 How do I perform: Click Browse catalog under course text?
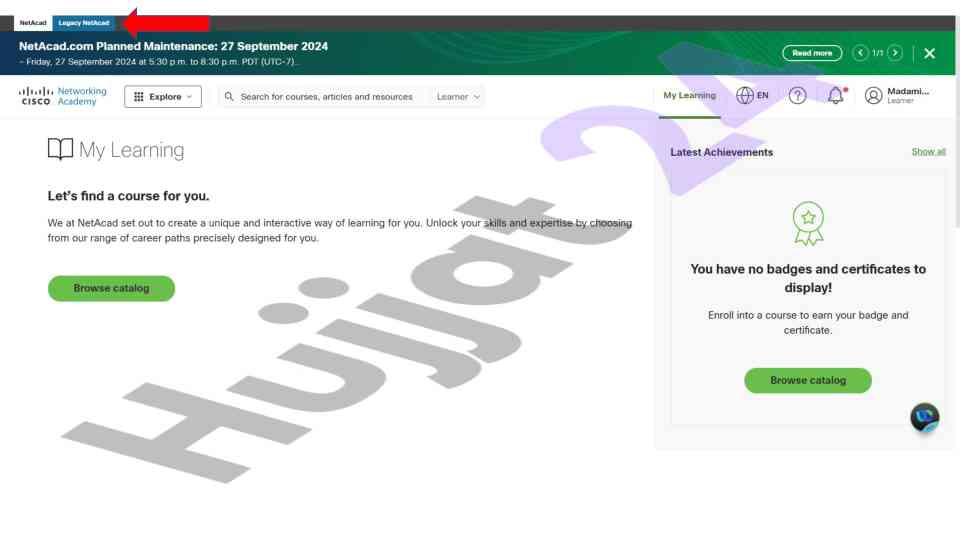(x=111, y=288)
